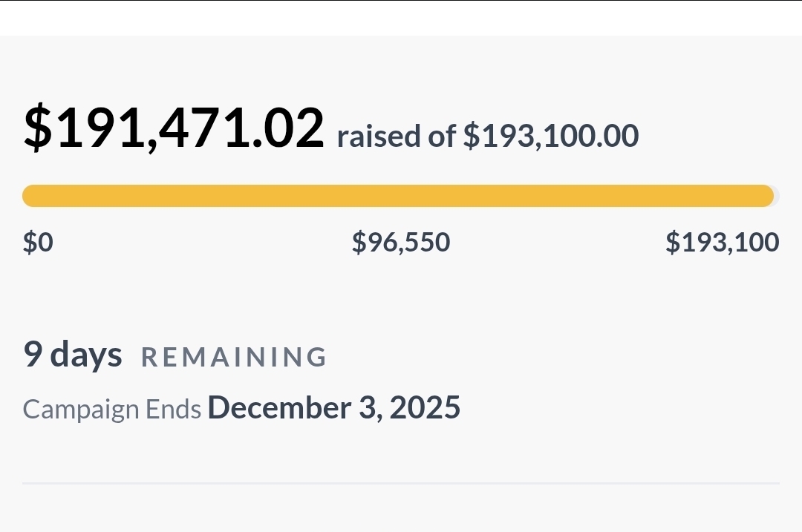Image resolution: width=802 pixels, height=532 pixels.
Task: Click the white header strip at top
Action: point(401,19)
